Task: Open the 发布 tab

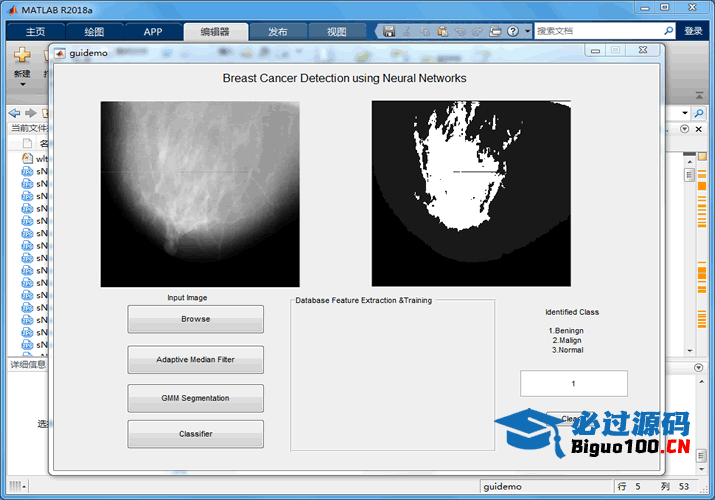Action: [278, 31]
